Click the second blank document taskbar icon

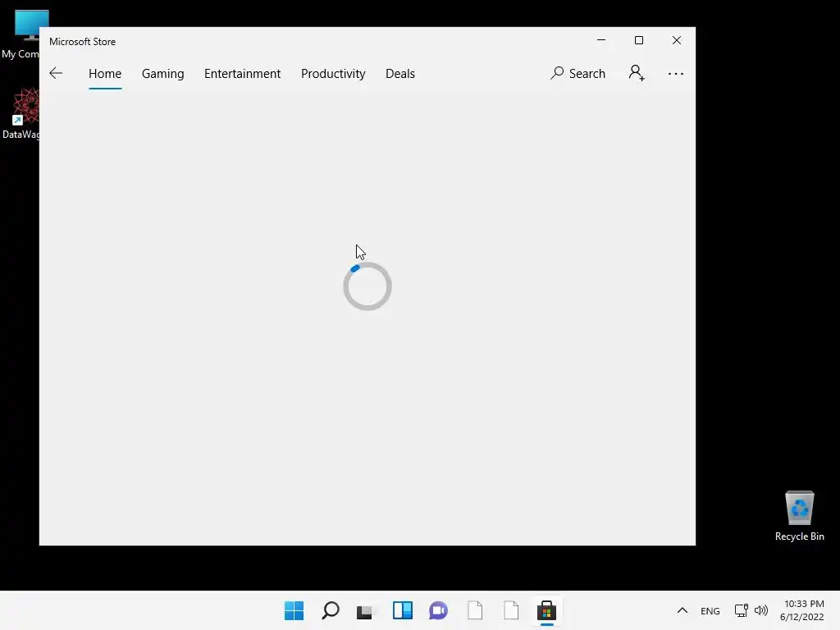pyautogui.click(x=511, y=610)
